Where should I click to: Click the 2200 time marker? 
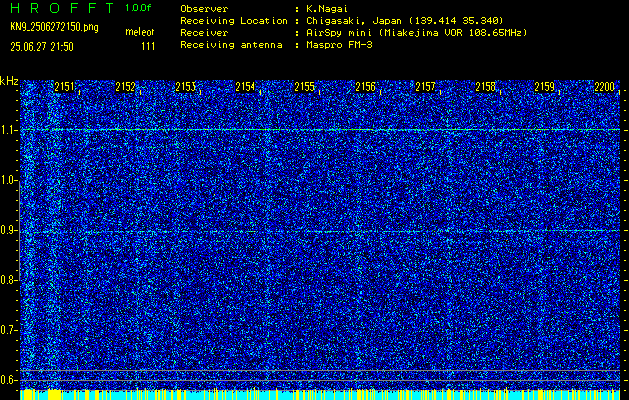pos(605,87)
